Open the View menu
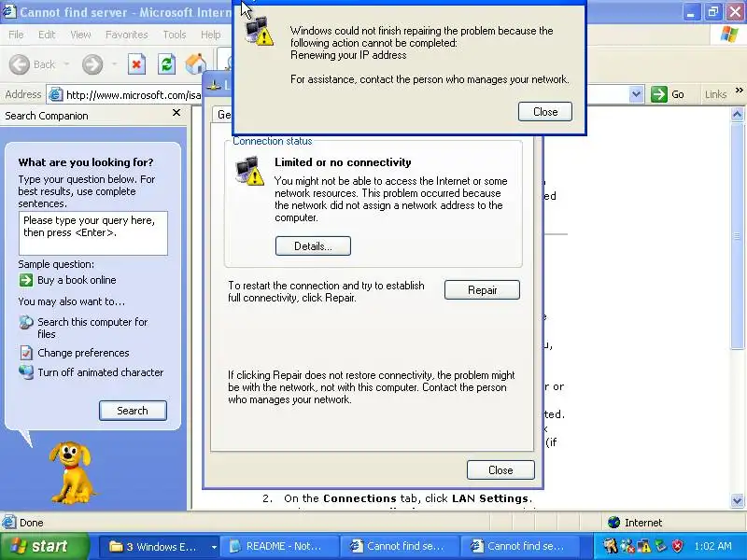Screen dimensions: 747x560 tap(80, 35)
